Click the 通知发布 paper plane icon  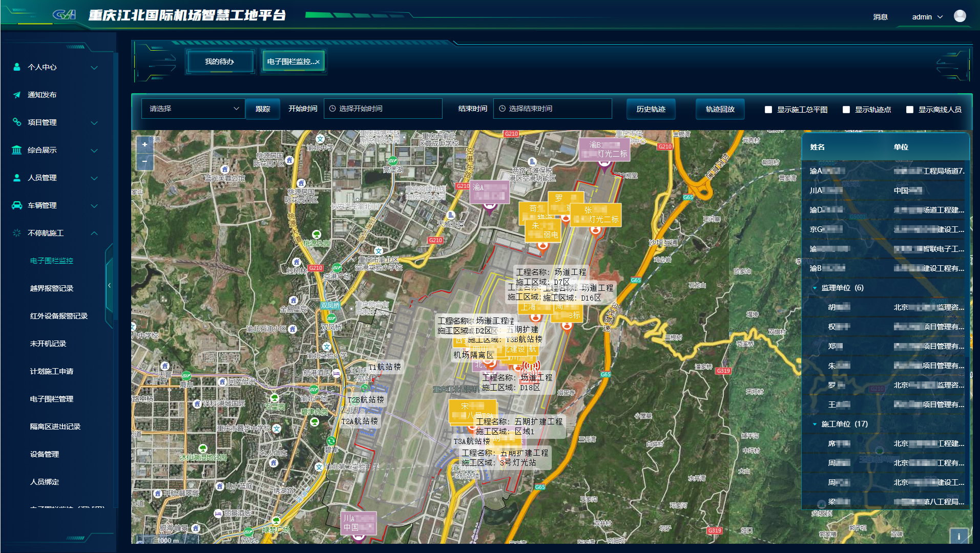[x=17, y=95]
